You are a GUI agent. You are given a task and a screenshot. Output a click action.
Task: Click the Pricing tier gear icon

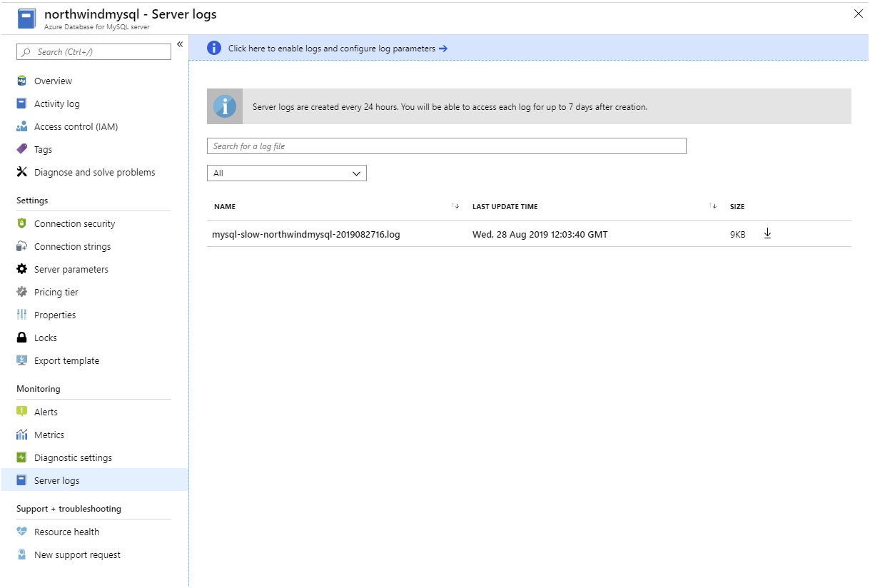pos(21,292)
